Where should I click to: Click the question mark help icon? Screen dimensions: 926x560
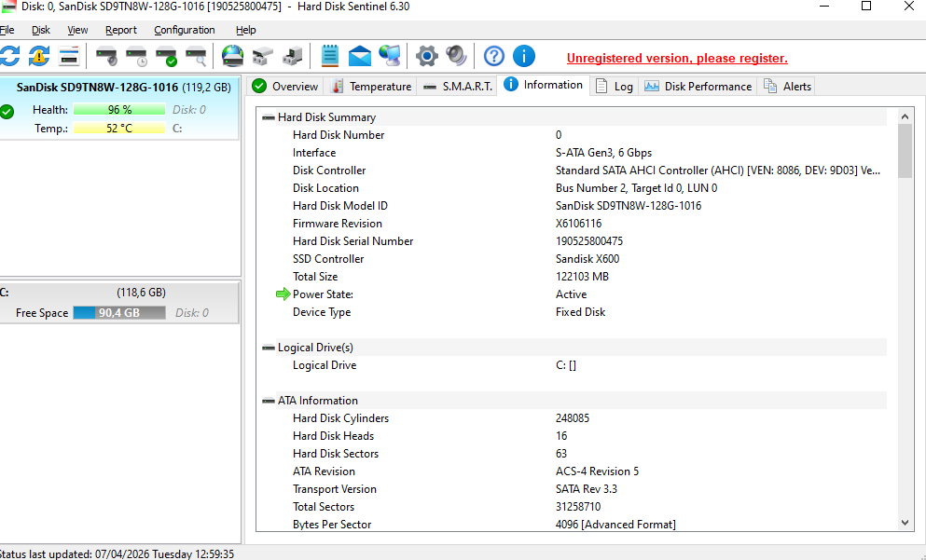(494, 56)
